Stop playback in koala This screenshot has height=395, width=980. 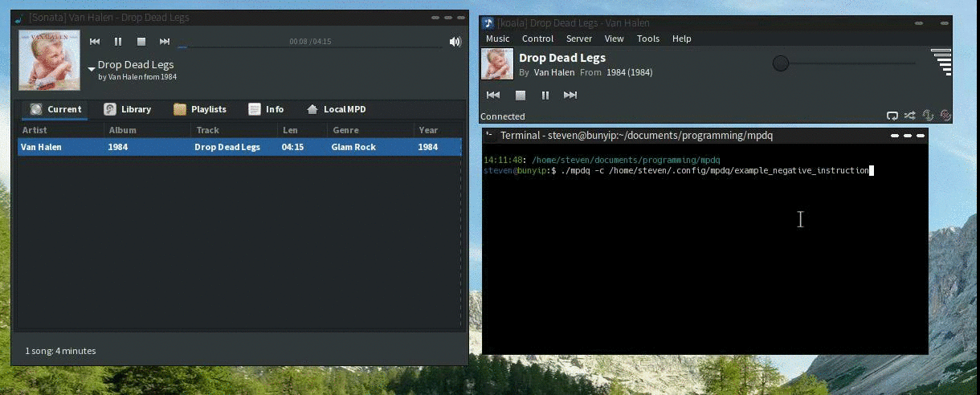tap(520, 95)
